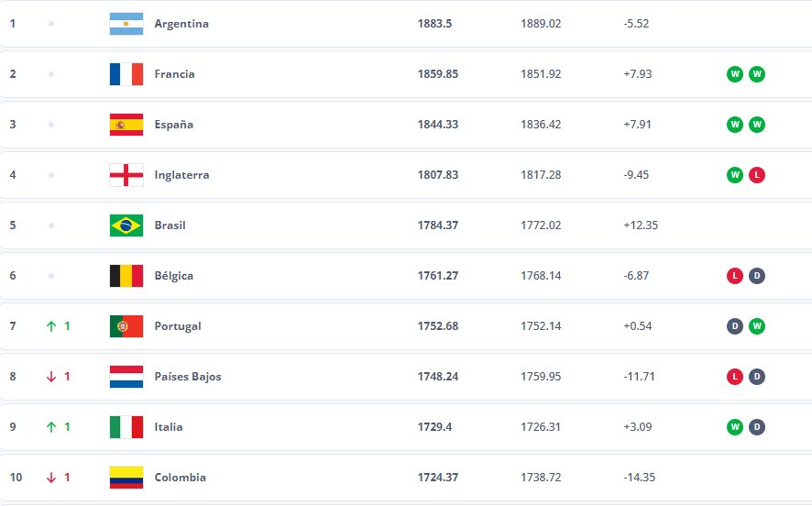Click the France flag icon
The image size is (812, 506).
(x=126, y=74)
